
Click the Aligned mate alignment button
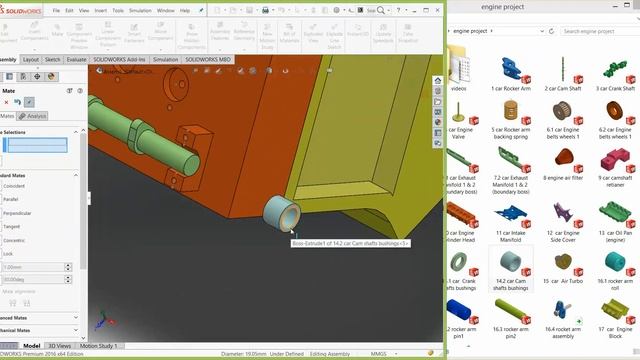pos(13,303)
